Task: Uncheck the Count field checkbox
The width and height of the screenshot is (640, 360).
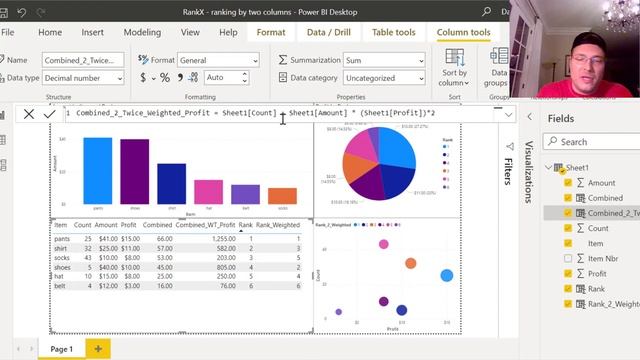Action: (568, 228)
